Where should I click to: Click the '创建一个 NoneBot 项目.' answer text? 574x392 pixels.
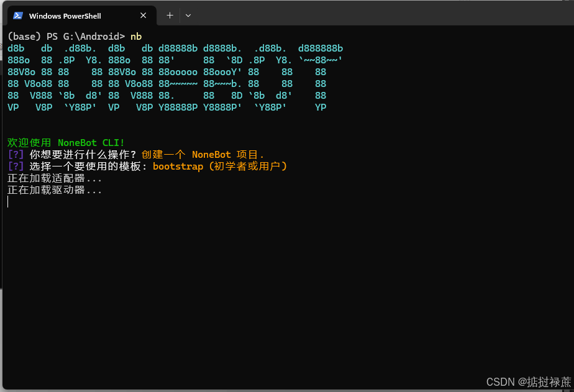click(x=203, y=155)
